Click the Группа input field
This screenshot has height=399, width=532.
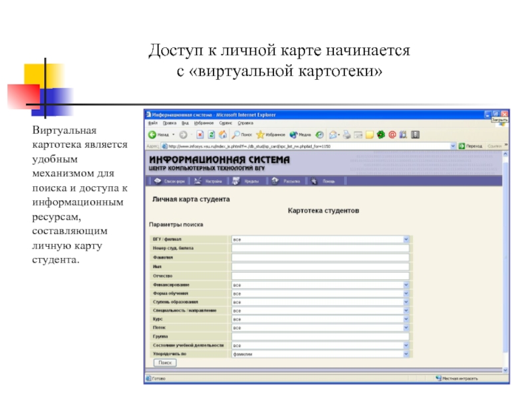tap(321, 336)
